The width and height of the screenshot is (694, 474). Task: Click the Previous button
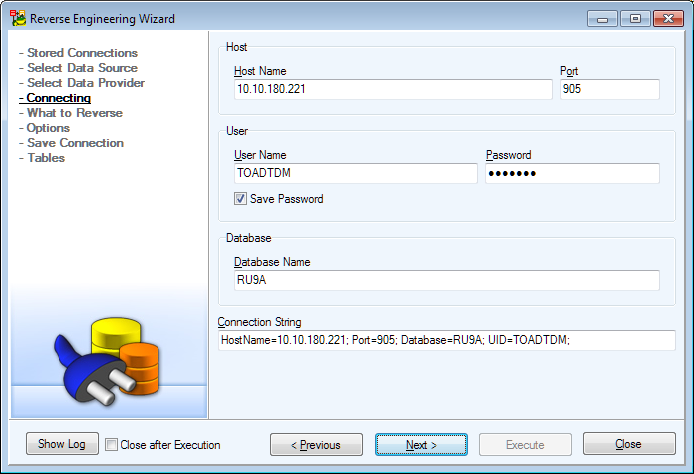(x=316, y=444)
